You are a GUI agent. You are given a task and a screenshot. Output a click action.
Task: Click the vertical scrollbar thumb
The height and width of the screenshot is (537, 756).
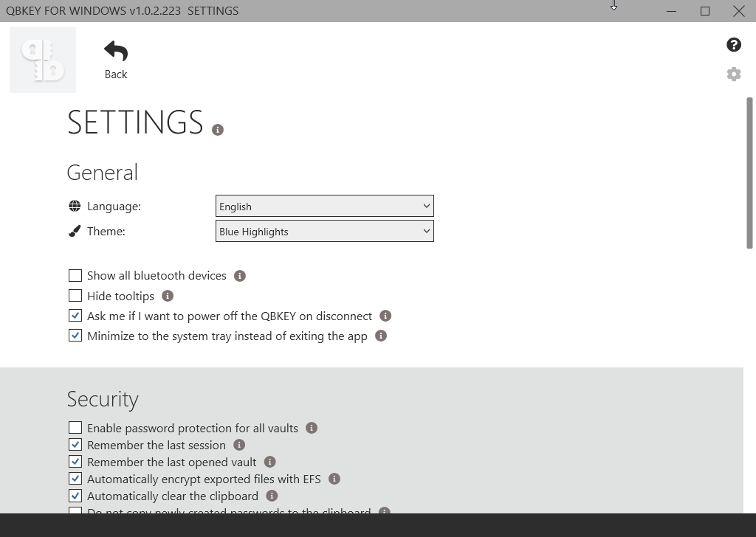pos(749,173)
